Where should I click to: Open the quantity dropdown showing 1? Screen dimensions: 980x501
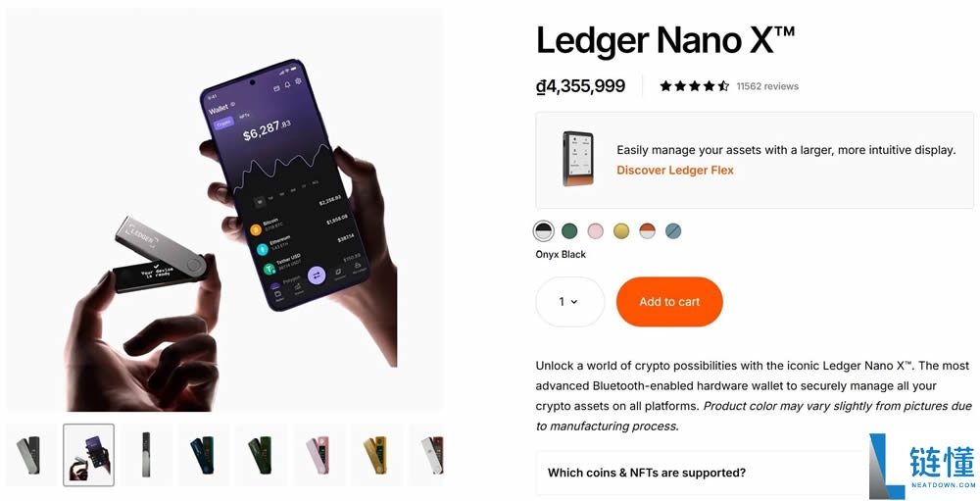(x=570, y=302)
